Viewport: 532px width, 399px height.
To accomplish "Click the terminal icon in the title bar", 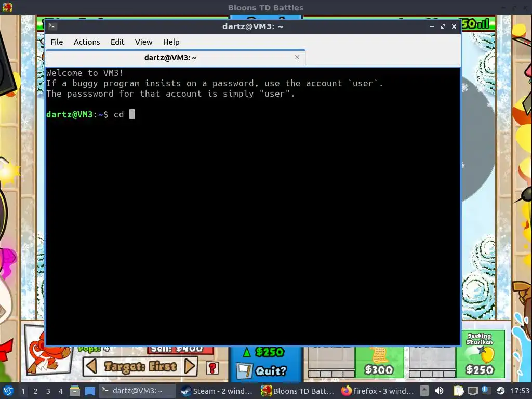I will pyautogui.click(x=51, y=26).
